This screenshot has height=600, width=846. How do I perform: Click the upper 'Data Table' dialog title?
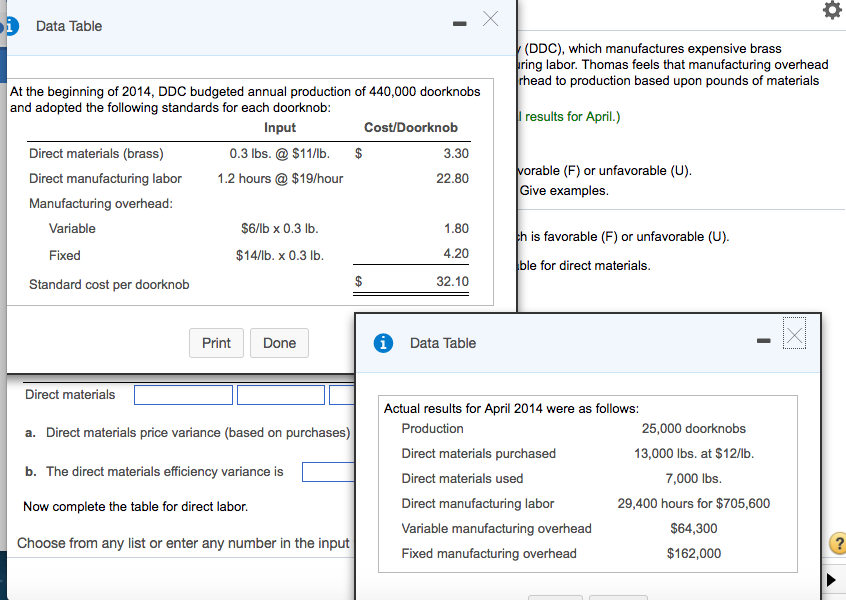click(x=69, y=26)
